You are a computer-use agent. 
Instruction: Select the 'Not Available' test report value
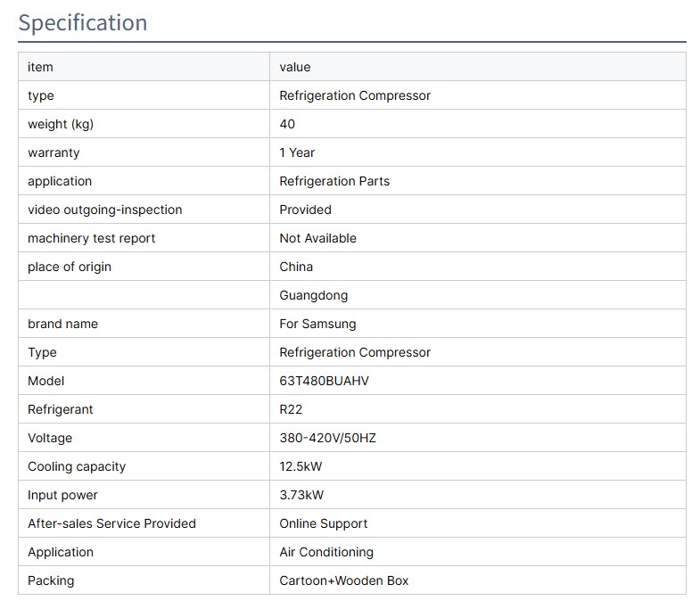(x=317, y=238)
